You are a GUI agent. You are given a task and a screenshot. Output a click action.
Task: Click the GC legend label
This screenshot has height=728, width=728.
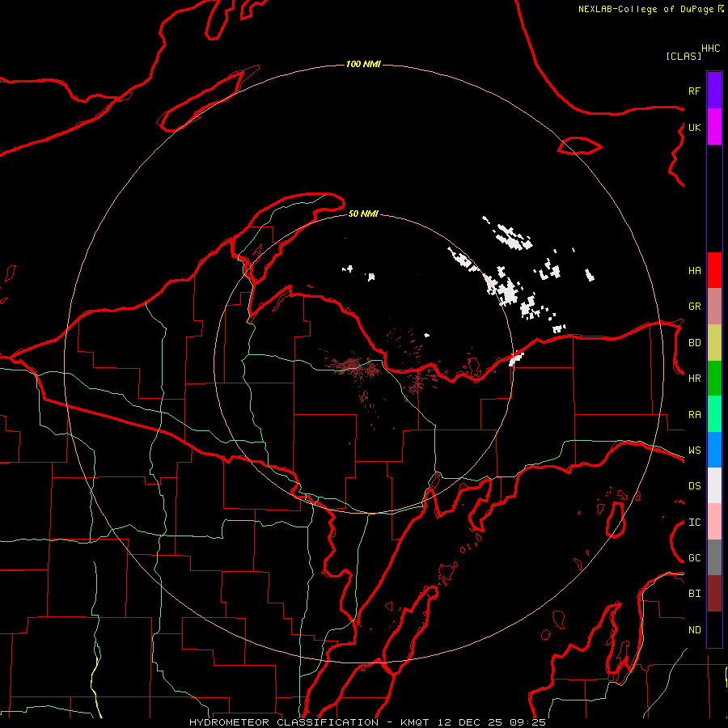694,558
